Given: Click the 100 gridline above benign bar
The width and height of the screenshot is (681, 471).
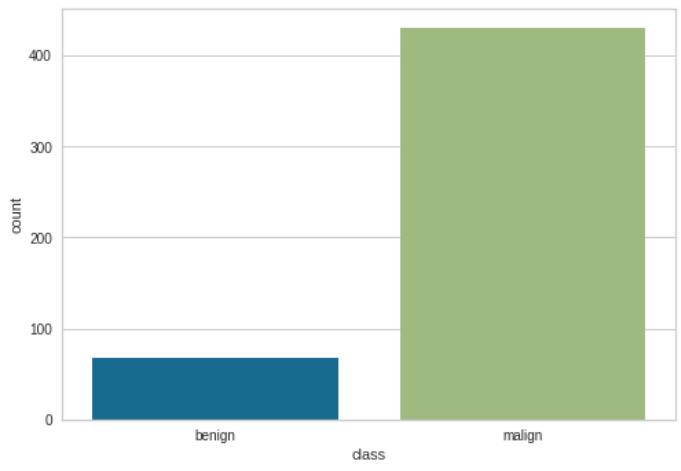Looking at the screenshot, I should coord(215,329).
